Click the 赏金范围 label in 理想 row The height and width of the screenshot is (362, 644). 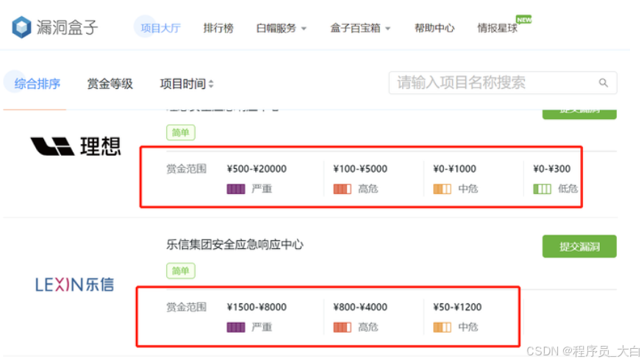click(186, 169)
